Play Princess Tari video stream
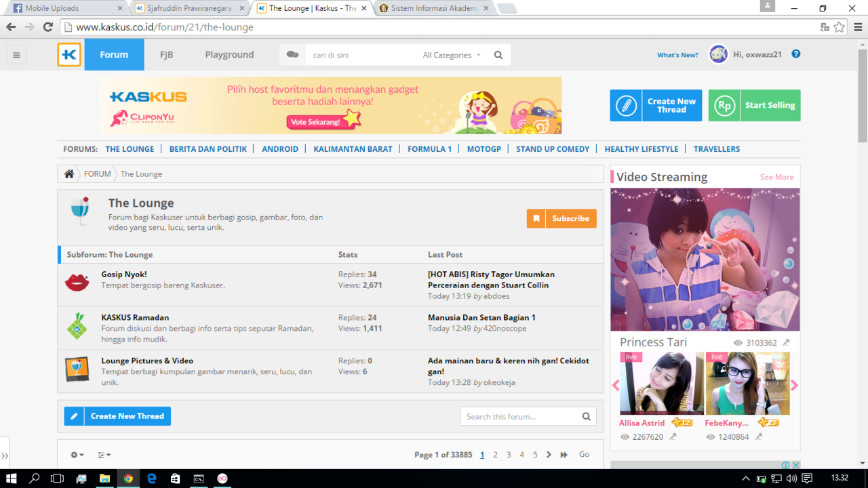This screenshot has width=868, height=488. [x=705, y=260]
